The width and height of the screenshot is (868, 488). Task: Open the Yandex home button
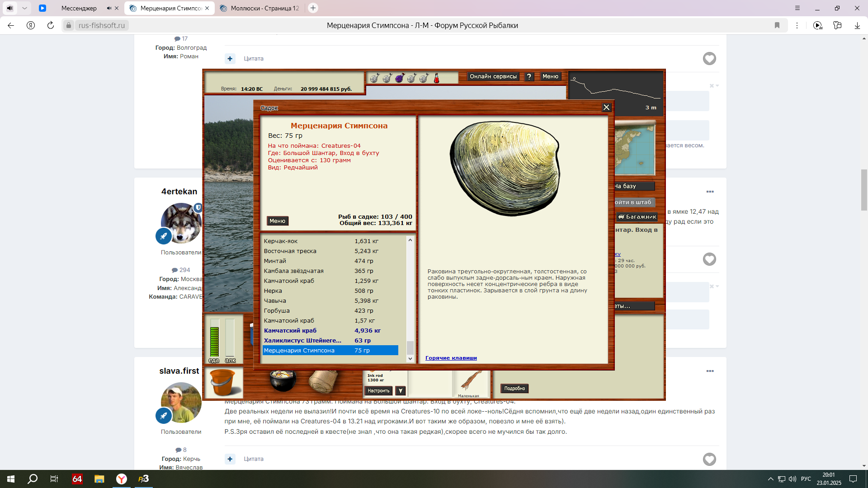pos(31,25)
